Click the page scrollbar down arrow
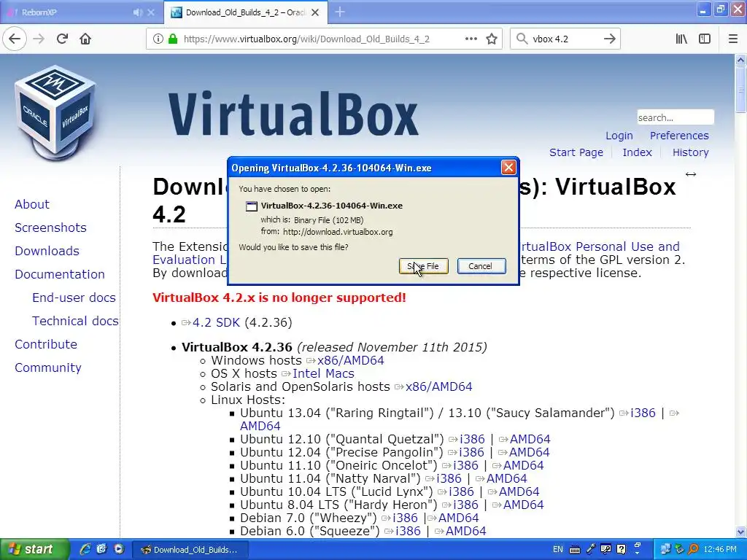 tap(740, 532)
